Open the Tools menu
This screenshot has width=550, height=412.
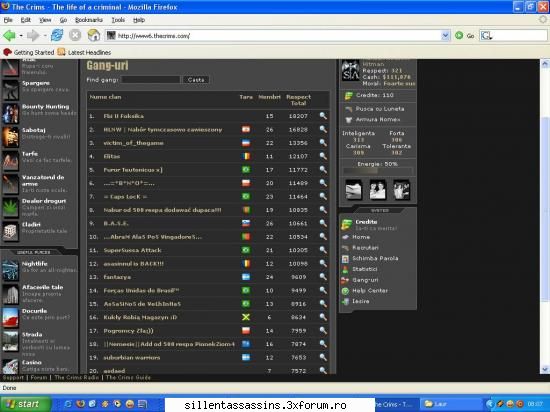[x=118, y=20]
